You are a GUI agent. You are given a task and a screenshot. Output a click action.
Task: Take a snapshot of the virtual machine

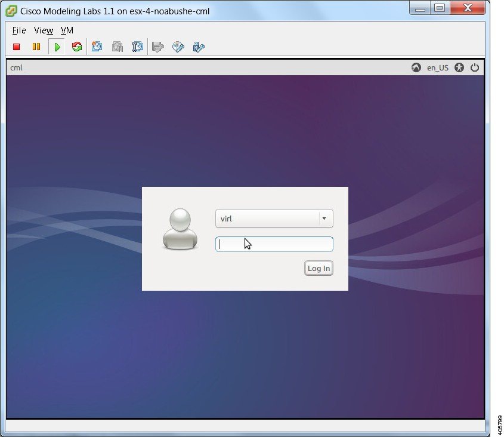[97, 47]
